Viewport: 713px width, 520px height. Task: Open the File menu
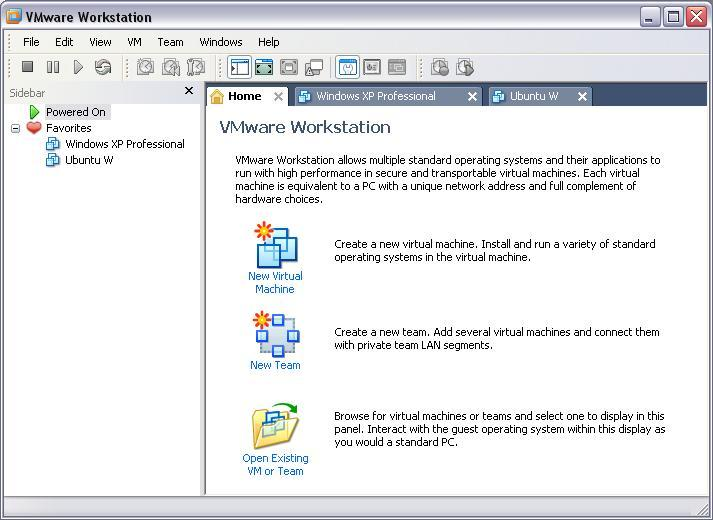(31, 42)
